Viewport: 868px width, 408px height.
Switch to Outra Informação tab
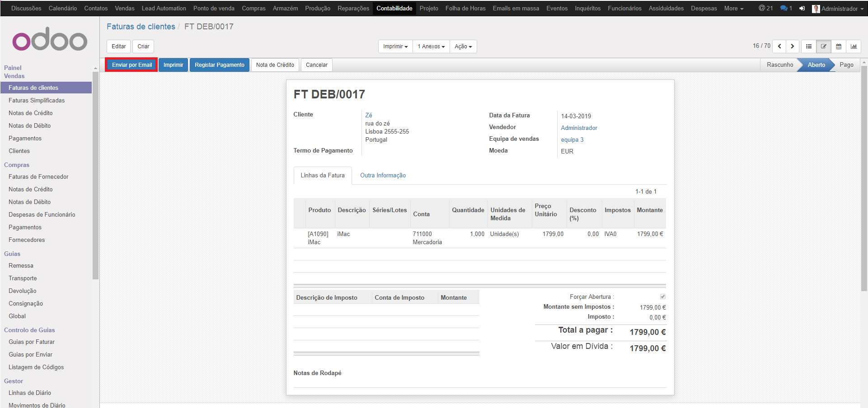pos(383,175)
